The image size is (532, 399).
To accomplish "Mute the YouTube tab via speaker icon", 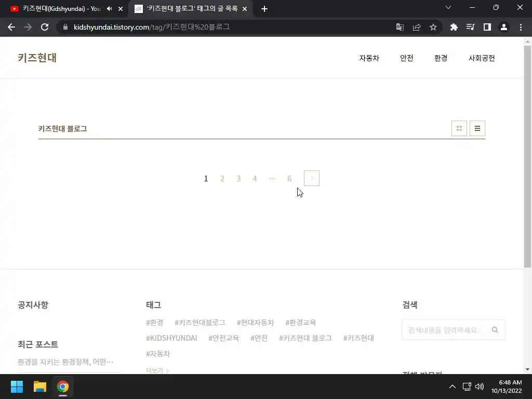I will pos(109,9).
